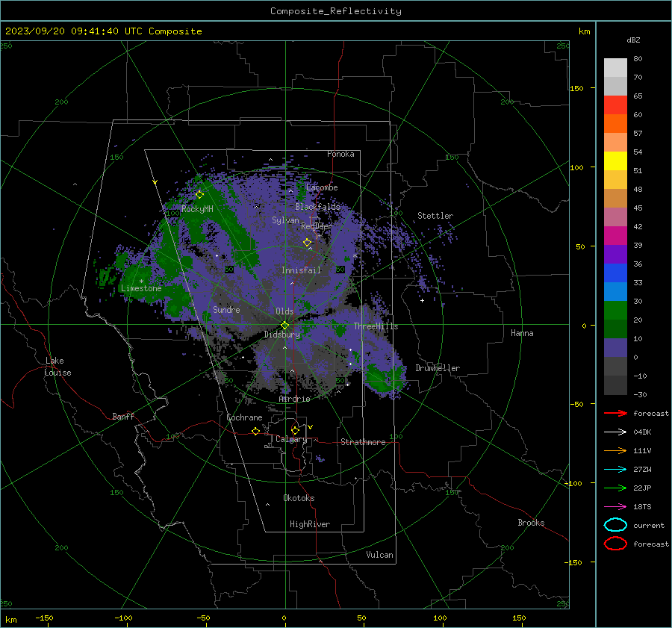The width and height of the screenshot is (672, 628).
Task: Click the Limestone label
Action: pyautogui.click(x=141, y=288)
